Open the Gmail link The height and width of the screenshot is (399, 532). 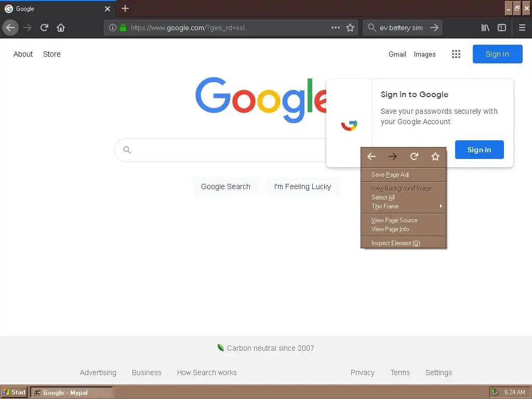pos(397,54)
